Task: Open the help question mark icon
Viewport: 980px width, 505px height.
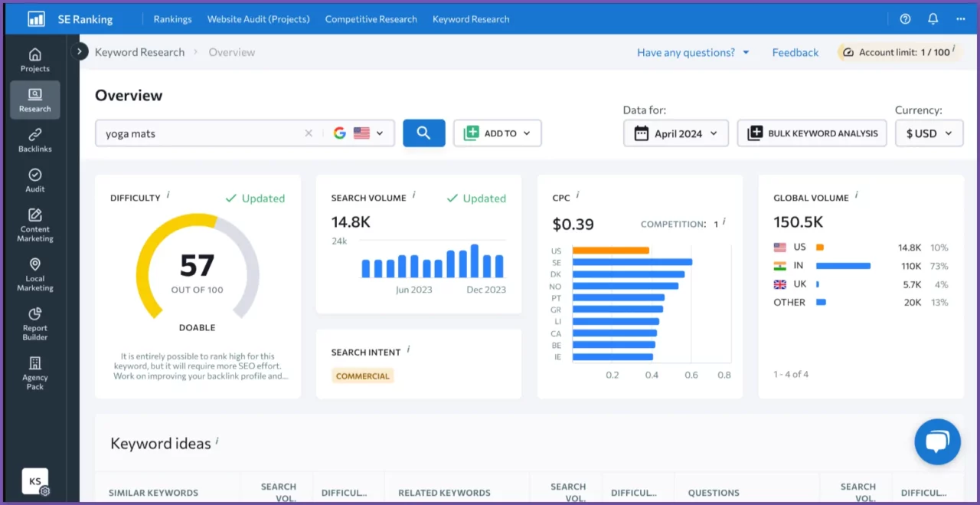Action: pos(905,19)
